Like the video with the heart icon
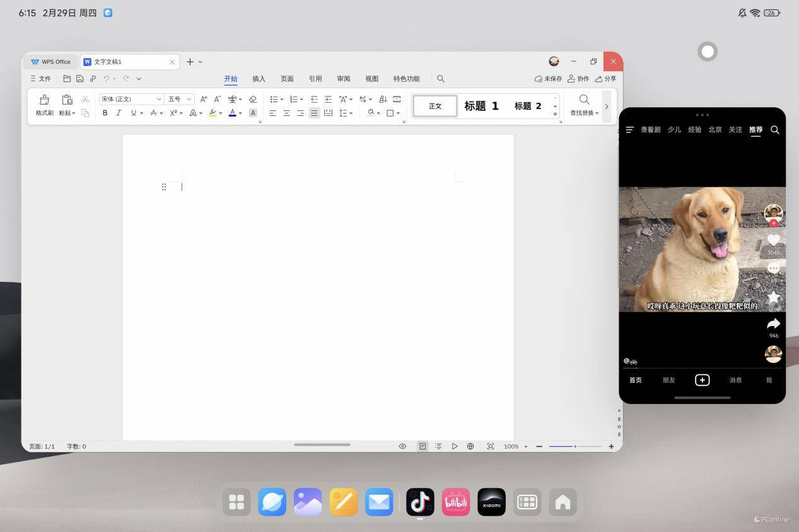The width and height of the screenshot is (799, 532). click(773, 240)
